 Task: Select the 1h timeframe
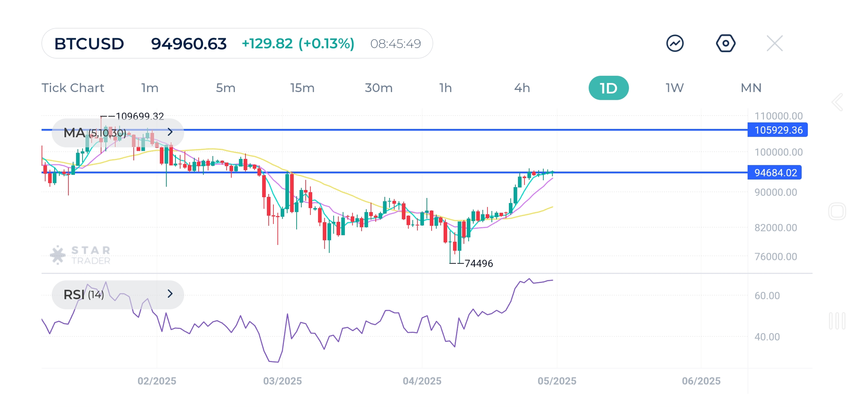point(445,88)
